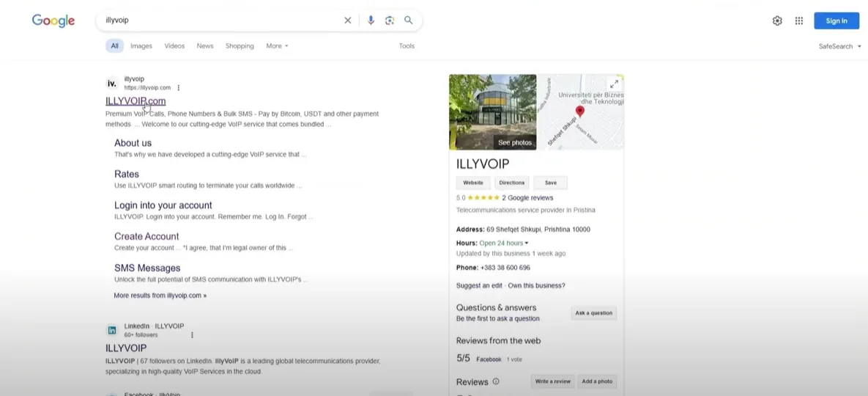Expand the More search filters dropdown

coord(278,46)
